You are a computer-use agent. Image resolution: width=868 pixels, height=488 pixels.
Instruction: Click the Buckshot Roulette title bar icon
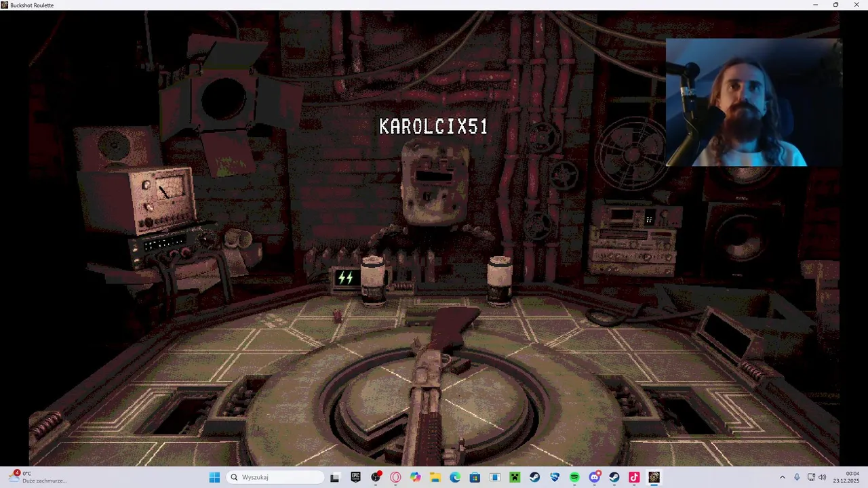(x=5, y=5)
